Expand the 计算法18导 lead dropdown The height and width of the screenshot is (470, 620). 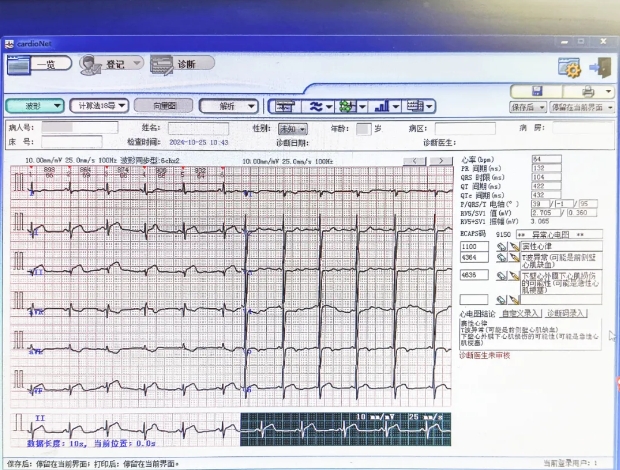point(101,105)
